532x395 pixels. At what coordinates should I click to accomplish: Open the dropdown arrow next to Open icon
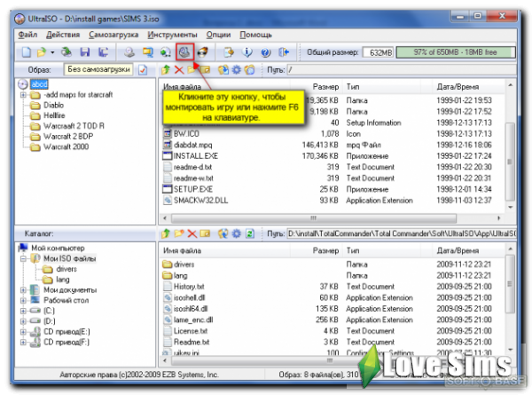(x=52, y=52)
